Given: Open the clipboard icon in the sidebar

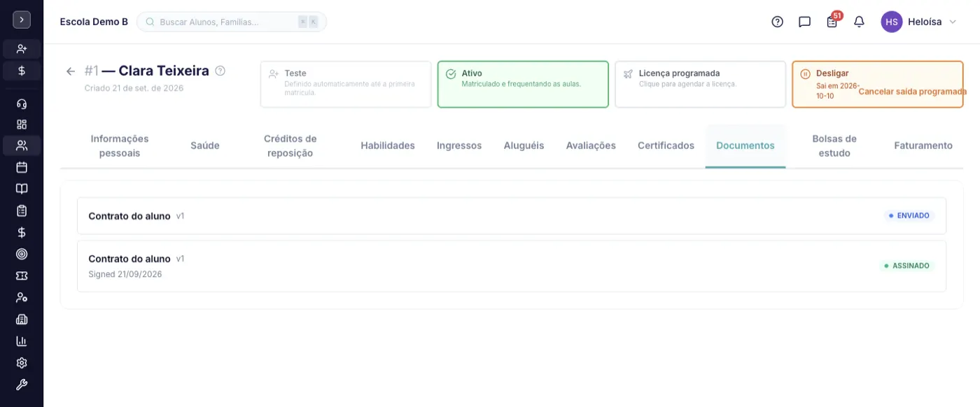Looking at the screenshot, I should [22, 210].
